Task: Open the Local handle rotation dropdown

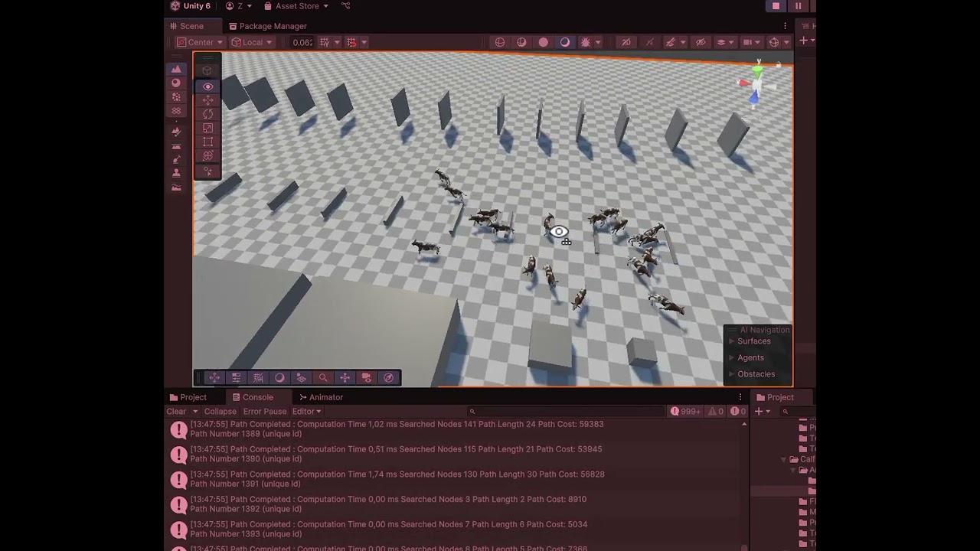Action: 252,42
